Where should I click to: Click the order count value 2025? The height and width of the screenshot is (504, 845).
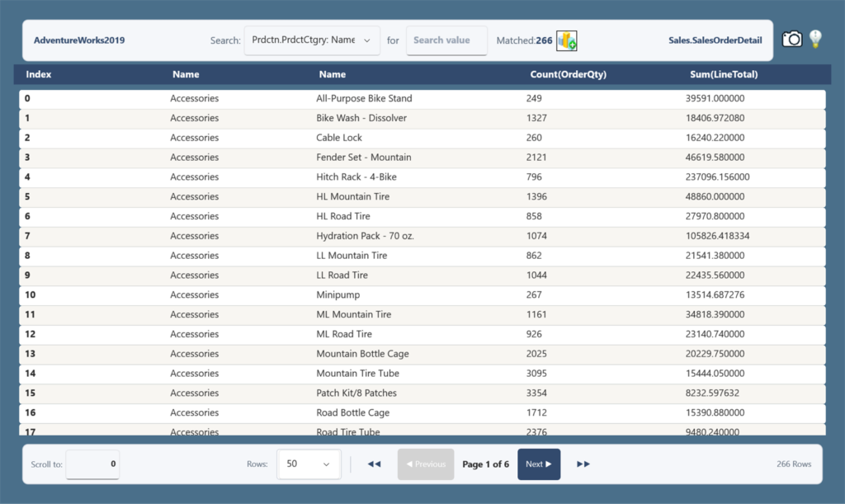click(x=536, y=354)
